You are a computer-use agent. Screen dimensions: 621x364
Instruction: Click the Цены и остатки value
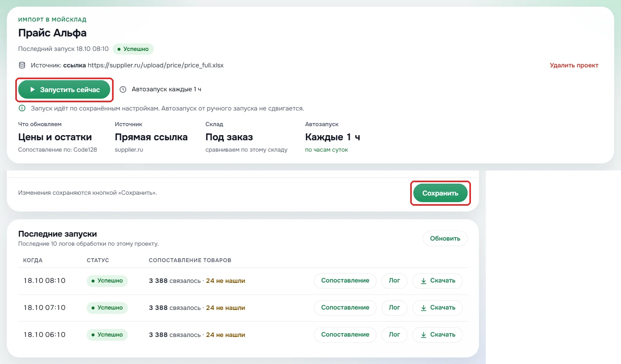55,137
